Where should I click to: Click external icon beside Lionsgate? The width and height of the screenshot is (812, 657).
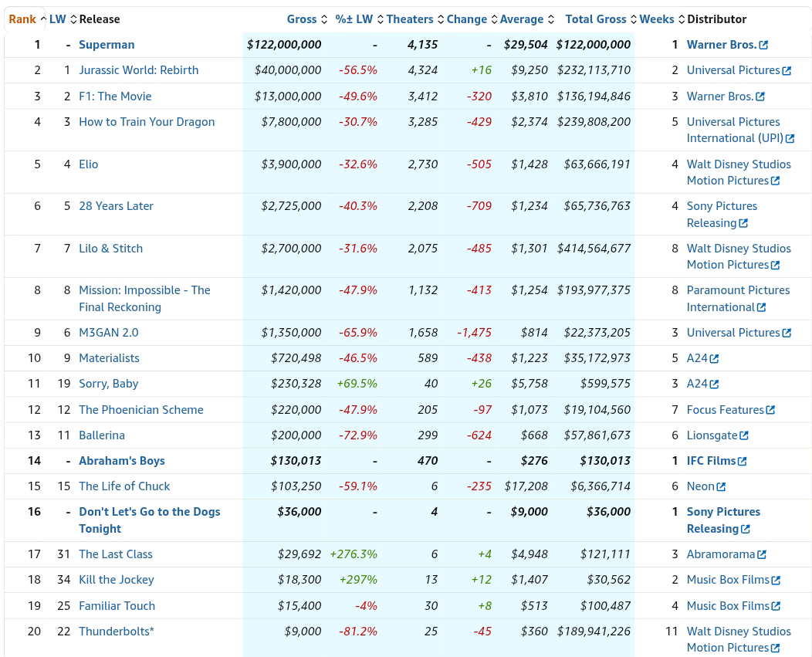(744, 435)
